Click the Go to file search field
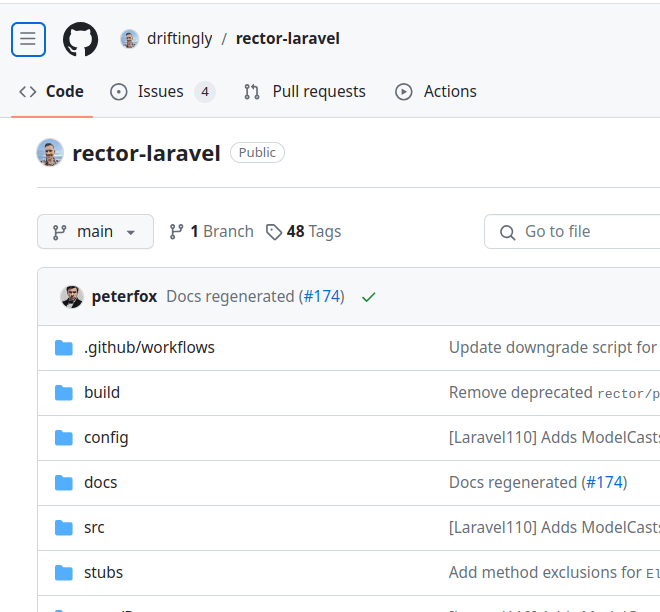The width and height of the screenshot is (660, 612). coord(572,231)
